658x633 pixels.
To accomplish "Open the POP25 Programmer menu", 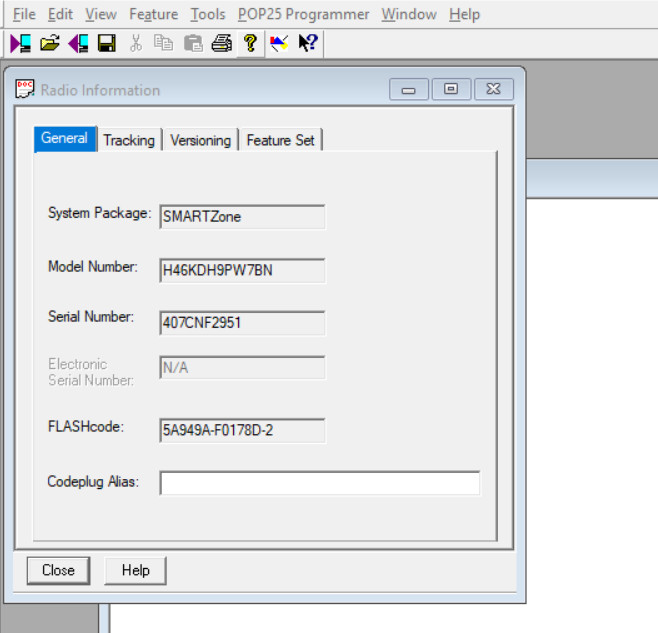I will pyautogui.click(x=303, y=14).
